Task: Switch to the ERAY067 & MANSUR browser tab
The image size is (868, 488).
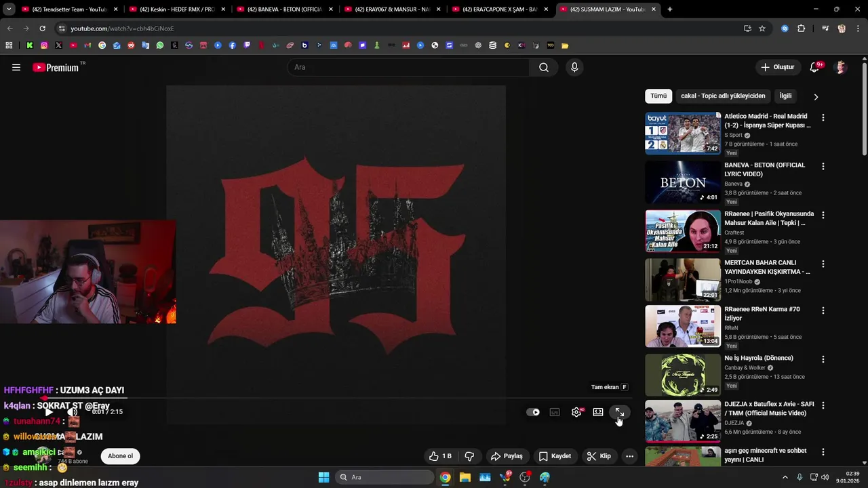Action: (392, 9)
